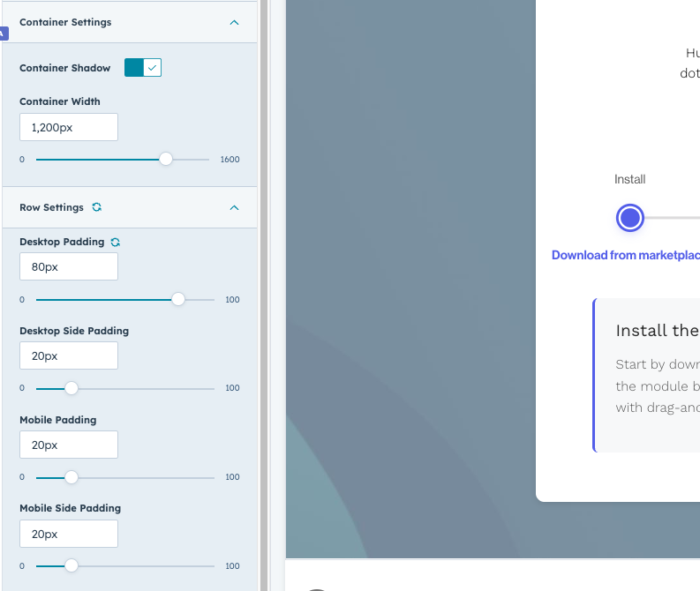Click the Container Width input field
The image size is (700, 591).
click(x=69, y=127)
